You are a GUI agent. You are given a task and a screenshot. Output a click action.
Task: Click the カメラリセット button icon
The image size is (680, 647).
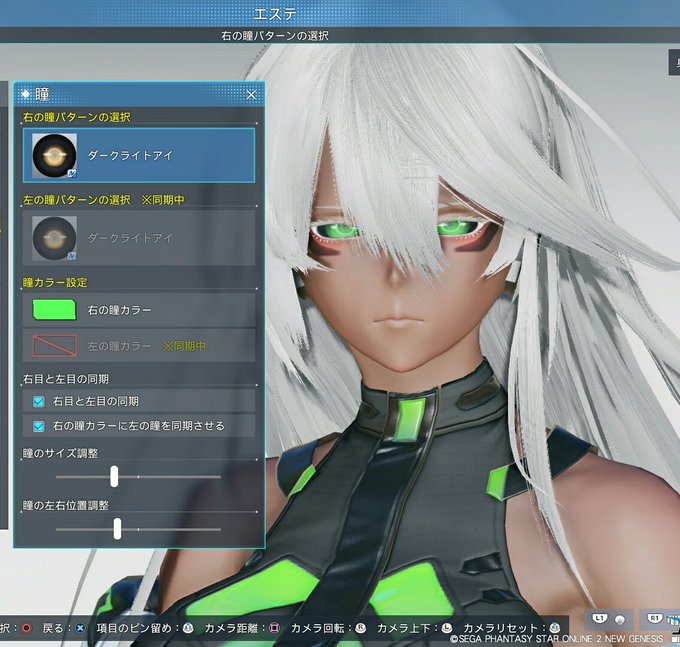click(x=555, y=628)
